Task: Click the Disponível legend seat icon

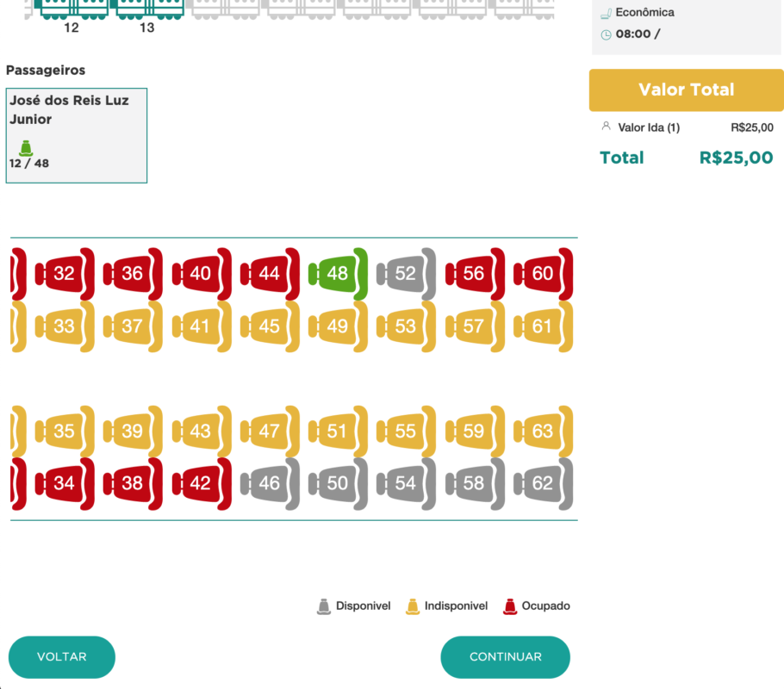Action: [x=324, y=606]
